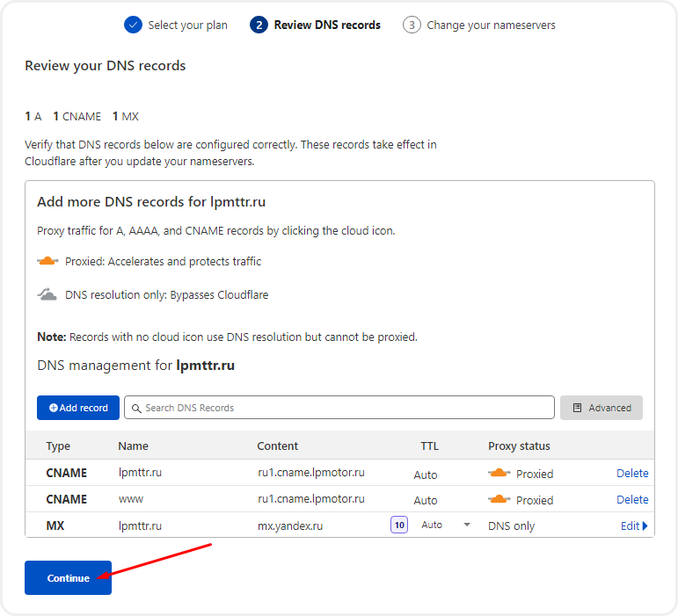
Task: Expand the MX record via Edit arrow
Action: point(634,526)
